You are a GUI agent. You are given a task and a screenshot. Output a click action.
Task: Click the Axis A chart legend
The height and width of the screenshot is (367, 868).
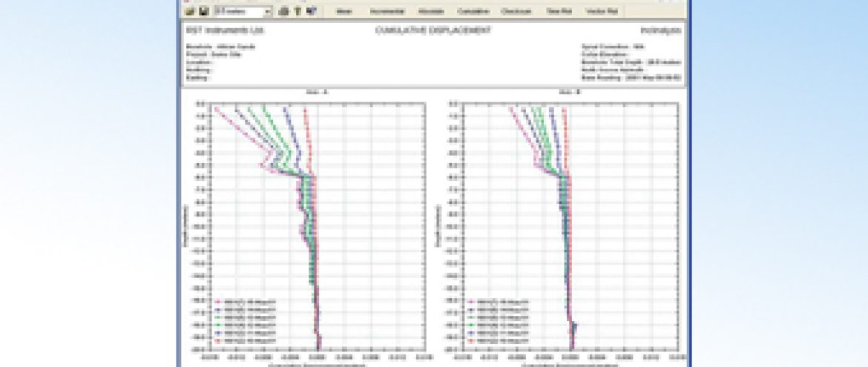245,322
